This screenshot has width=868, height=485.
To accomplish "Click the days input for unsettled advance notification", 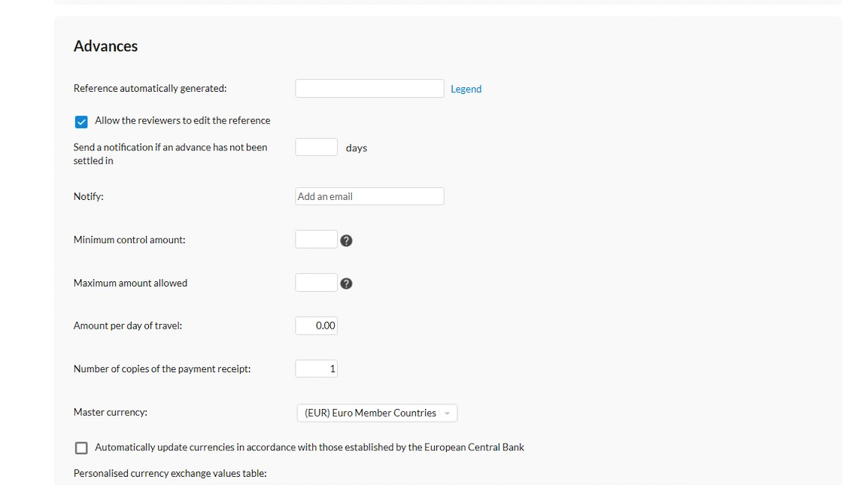I will coord(316,147).
